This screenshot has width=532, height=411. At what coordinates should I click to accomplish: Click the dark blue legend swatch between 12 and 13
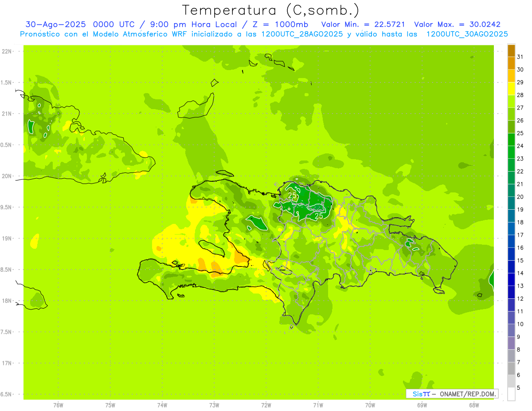pos(511,292)
